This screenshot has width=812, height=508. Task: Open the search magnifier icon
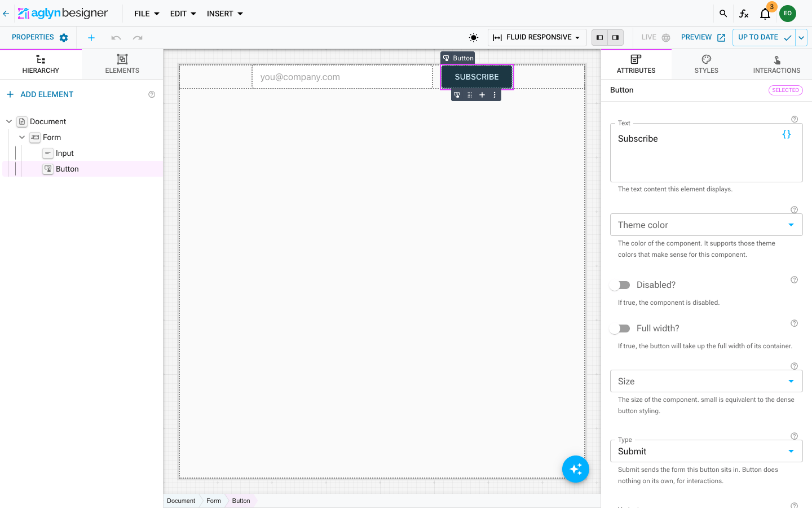(x=723, y=14)
